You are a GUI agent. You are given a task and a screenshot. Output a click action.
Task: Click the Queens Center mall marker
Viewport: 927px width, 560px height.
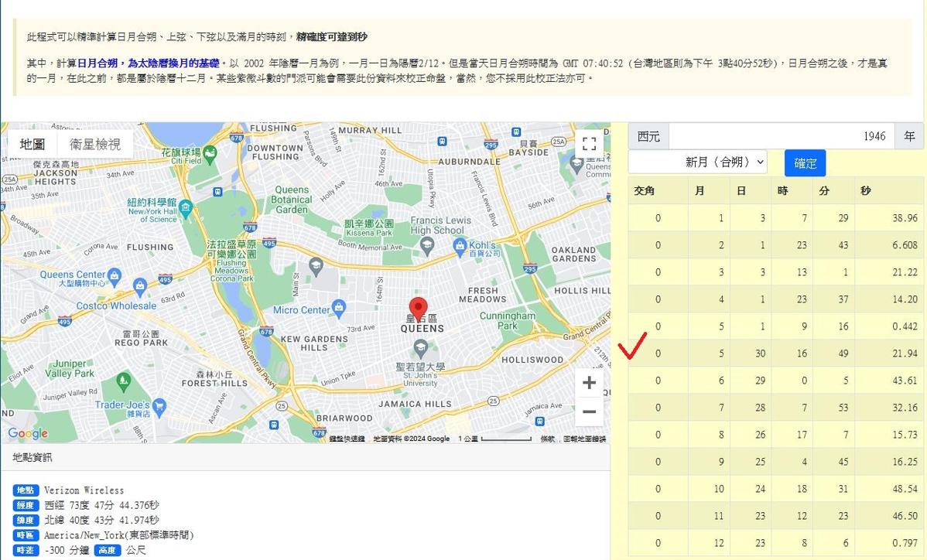pyautogui.click(x=115, y=275)
